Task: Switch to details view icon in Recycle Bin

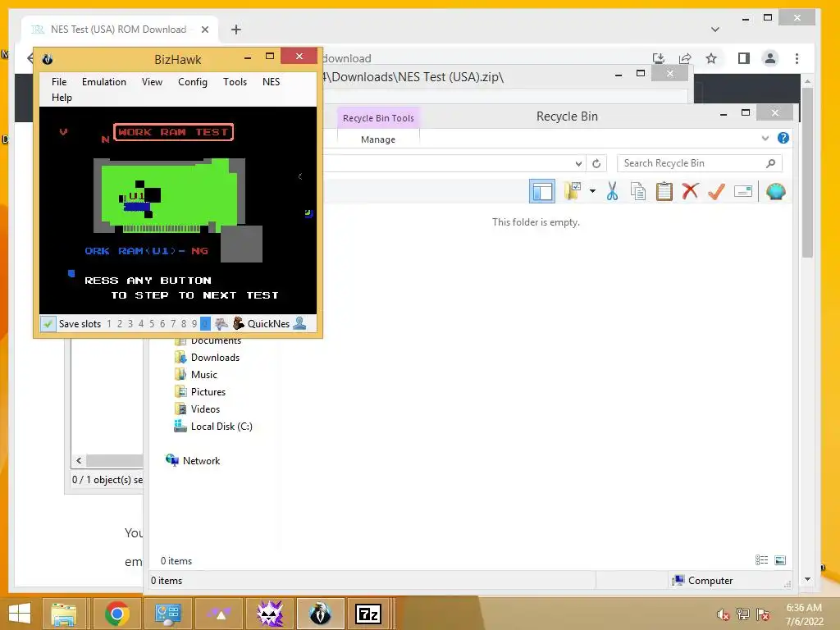Action: point(761,560)
